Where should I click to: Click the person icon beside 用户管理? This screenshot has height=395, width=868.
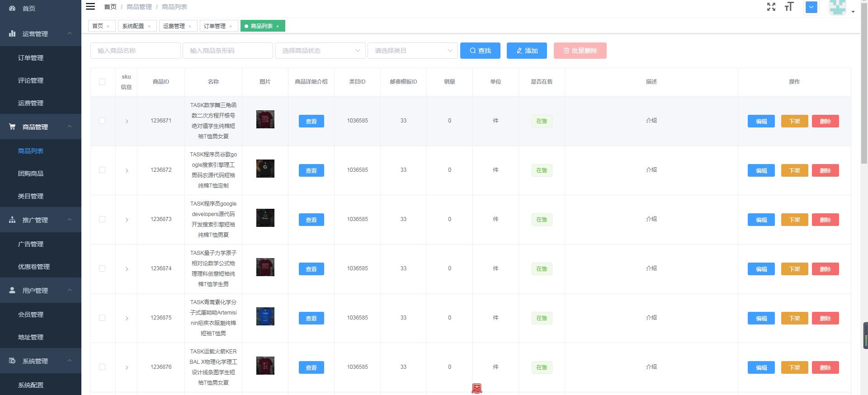pos(12,290)
